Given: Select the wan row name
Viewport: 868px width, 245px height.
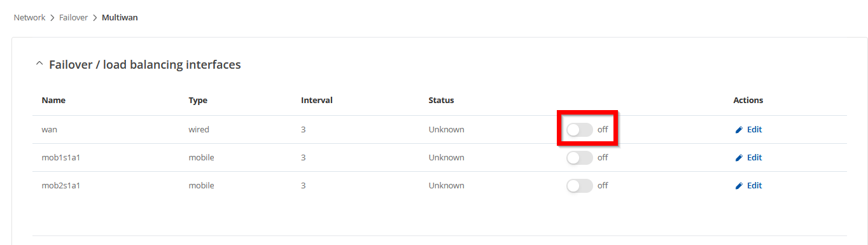Looking at the screenshot, I should pyautogui.click(x=49, y=130).
